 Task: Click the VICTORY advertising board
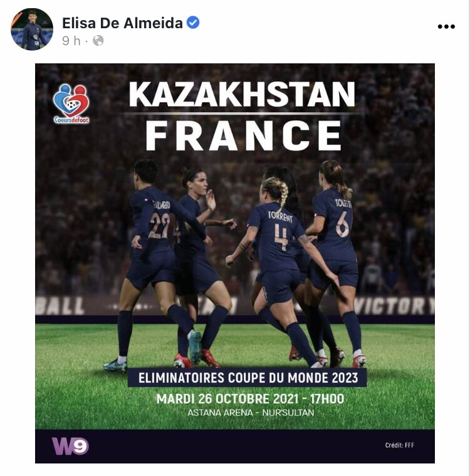pos(394,306)
